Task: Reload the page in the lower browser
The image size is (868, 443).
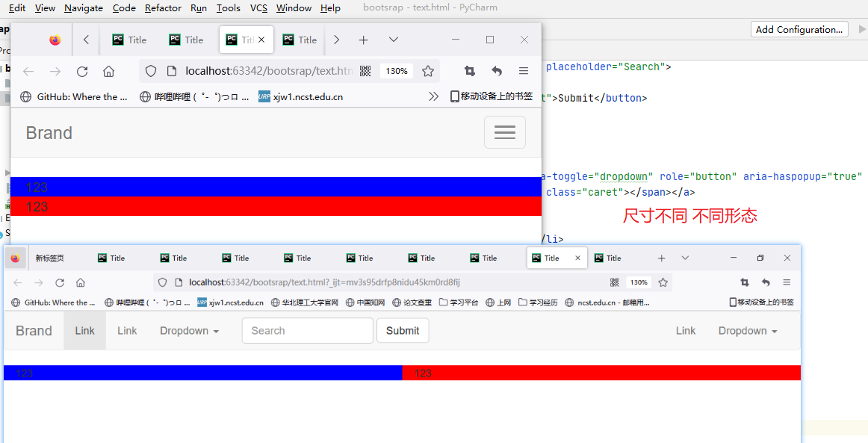Action: click(60, 282)
